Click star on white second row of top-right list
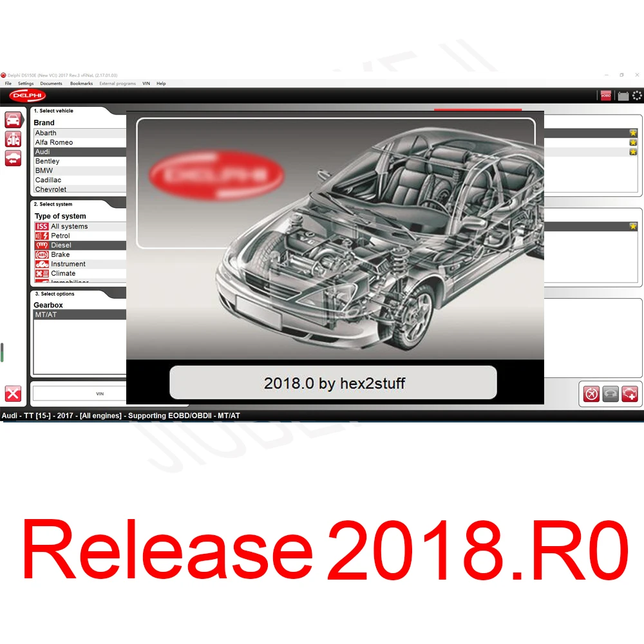644x644 pixels. coord(633,142)
